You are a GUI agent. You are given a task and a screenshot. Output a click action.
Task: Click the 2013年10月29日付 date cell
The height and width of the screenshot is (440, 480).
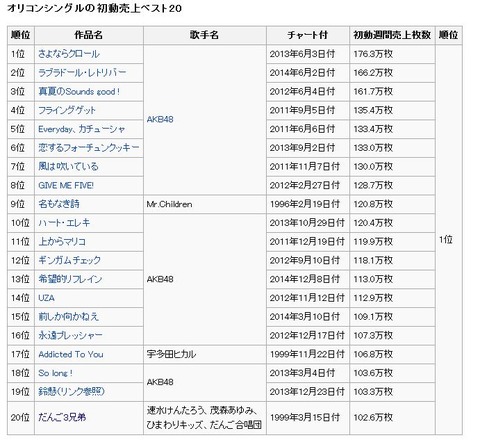(x=308, y=223)
